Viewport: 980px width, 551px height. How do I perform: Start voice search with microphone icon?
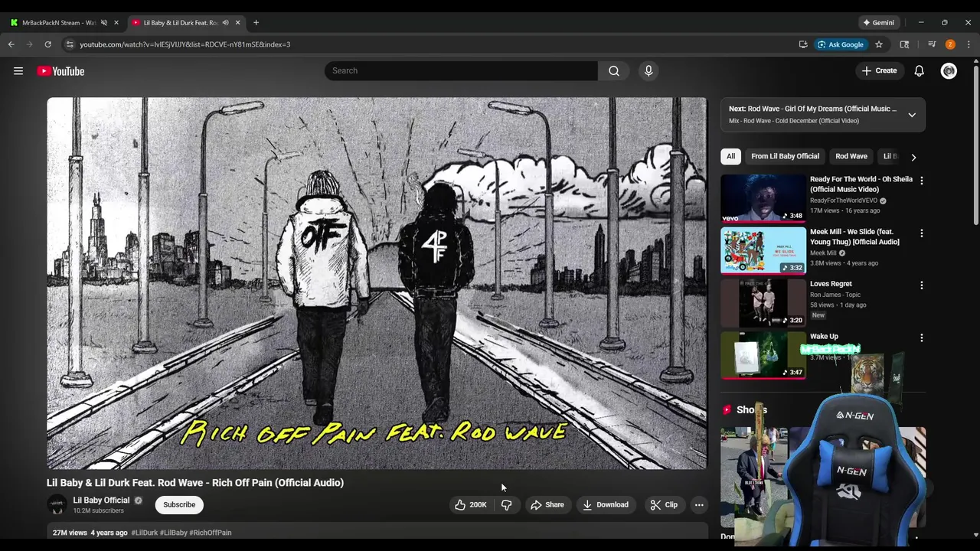click(x=648, y=71)
